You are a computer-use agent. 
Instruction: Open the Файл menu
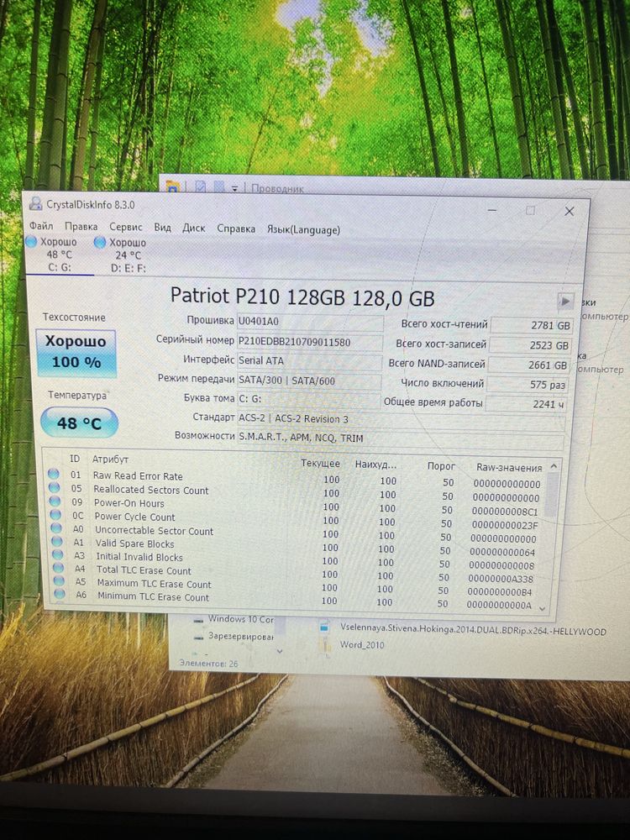[41, 225]
